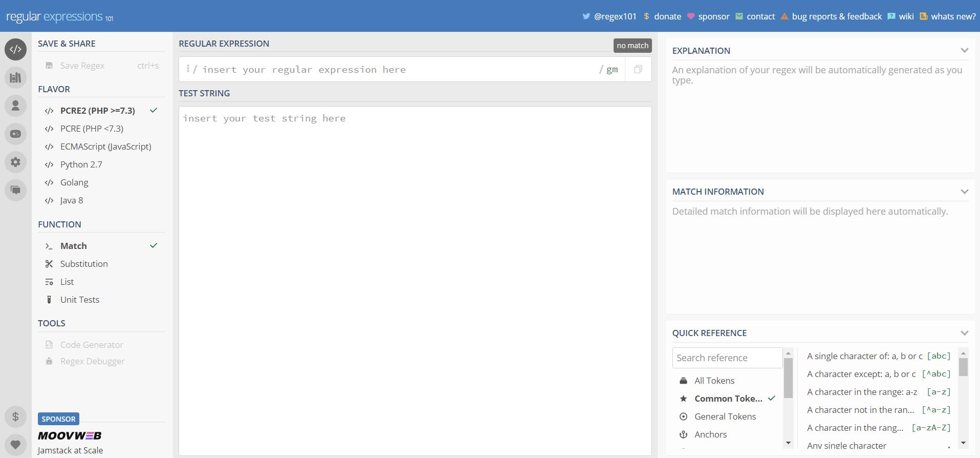This screenshot has width=980, height=458.
Task: Click the wiki book icon
Action: pos(891,16)
